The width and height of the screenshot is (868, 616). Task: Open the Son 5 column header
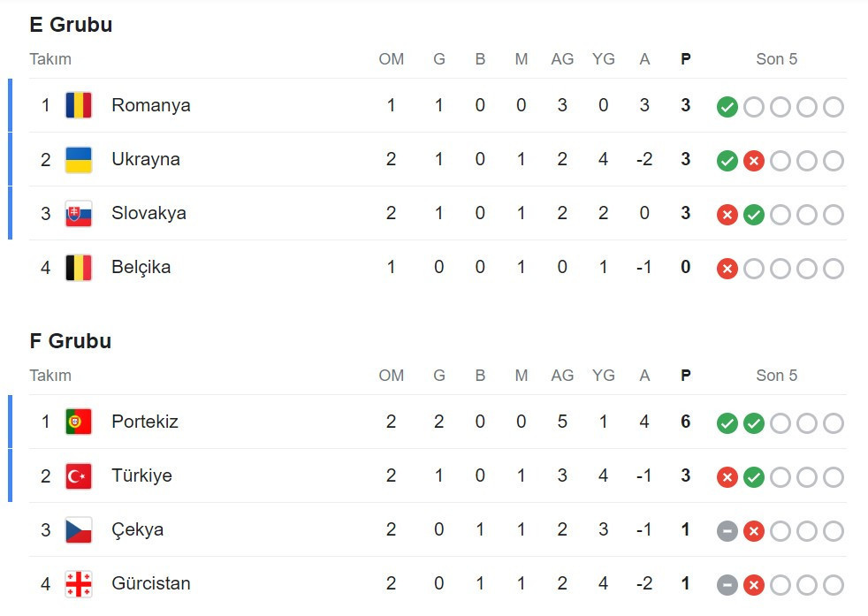776,59
